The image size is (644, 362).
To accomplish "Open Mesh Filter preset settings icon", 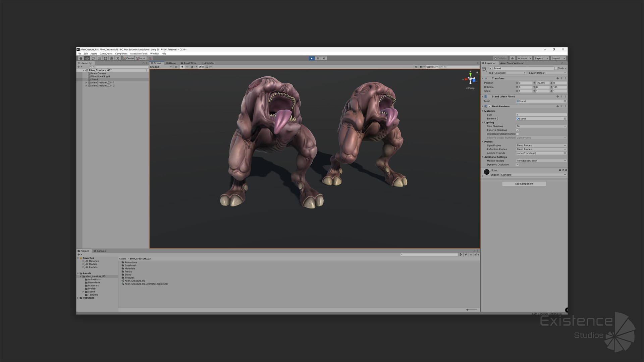I will [561, 97].
